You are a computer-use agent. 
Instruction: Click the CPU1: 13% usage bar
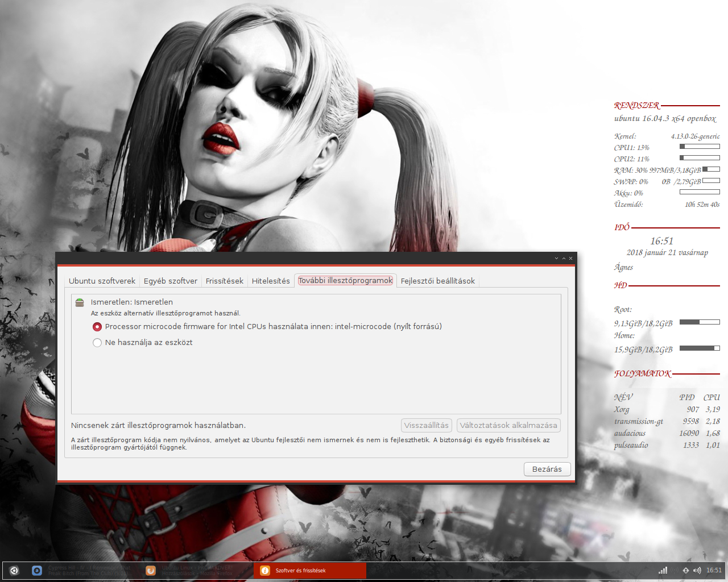pos(700,147)
